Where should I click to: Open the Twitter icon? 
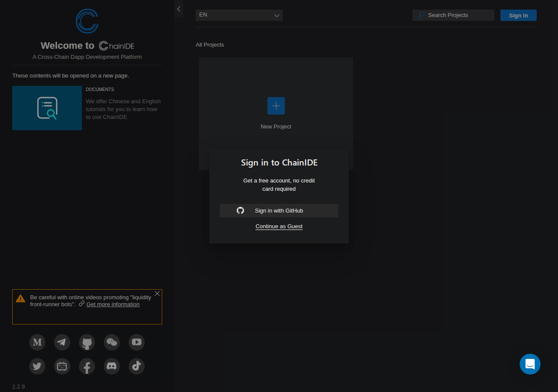point(37,366)
